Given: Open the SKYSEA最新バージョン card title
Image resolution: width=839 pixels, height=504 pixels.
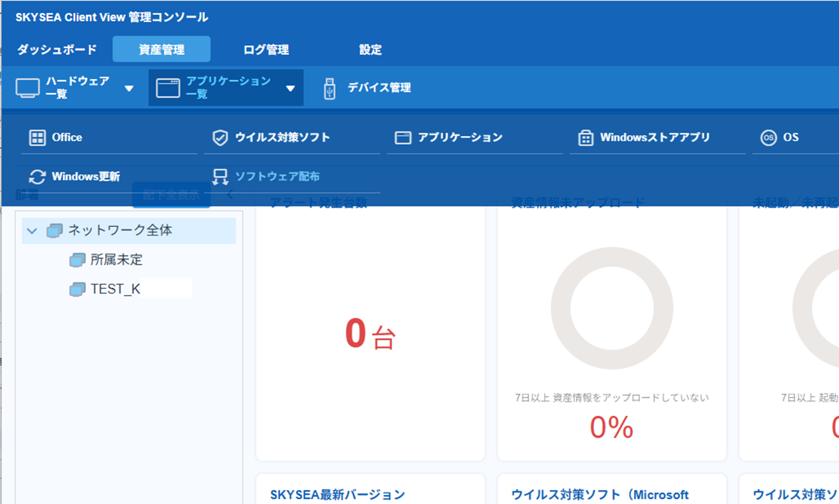Looking at the screenshot, I should pyautogui.click(x=337, y=494).
